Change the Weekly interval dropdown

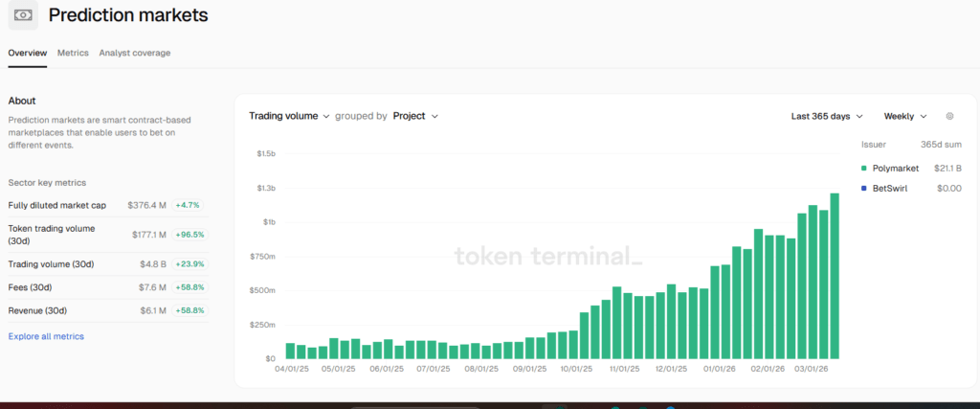pyautogui.click(x=905, y=116)
